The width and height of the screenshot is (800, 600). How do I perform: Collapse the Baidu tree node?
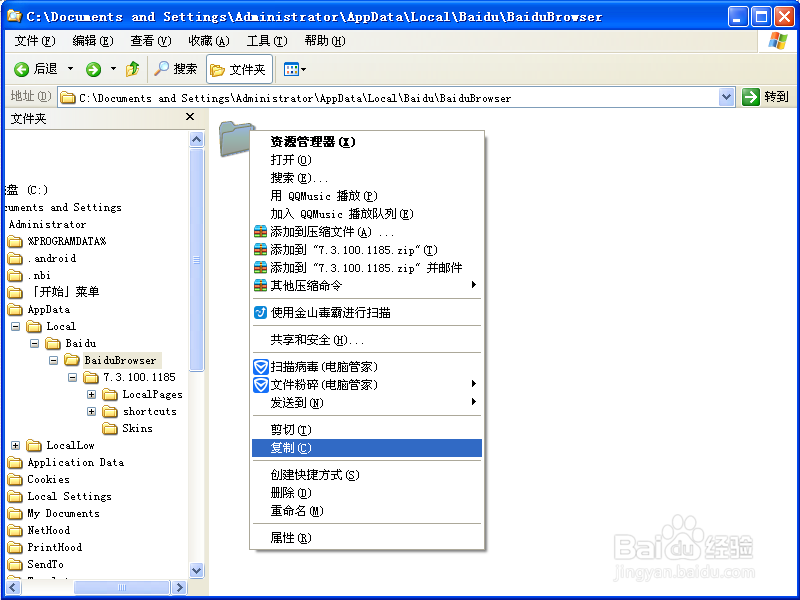pyautogui.click(x=35, y=343)
